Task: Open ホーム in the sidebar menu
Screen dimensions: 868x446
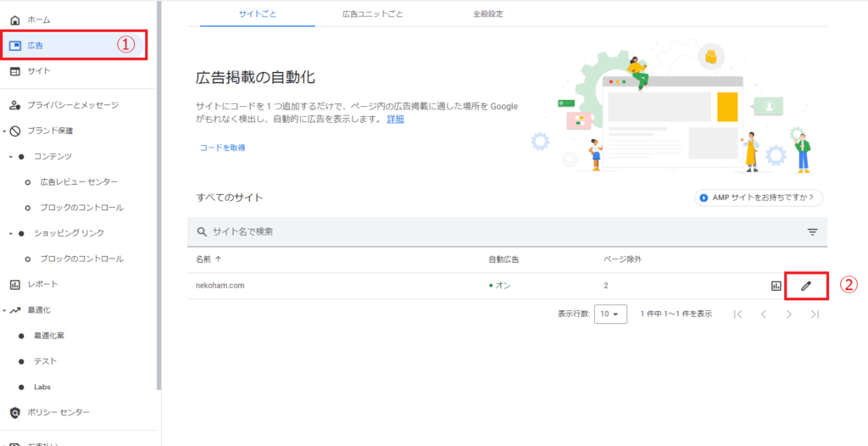Action: coord(39,20)
